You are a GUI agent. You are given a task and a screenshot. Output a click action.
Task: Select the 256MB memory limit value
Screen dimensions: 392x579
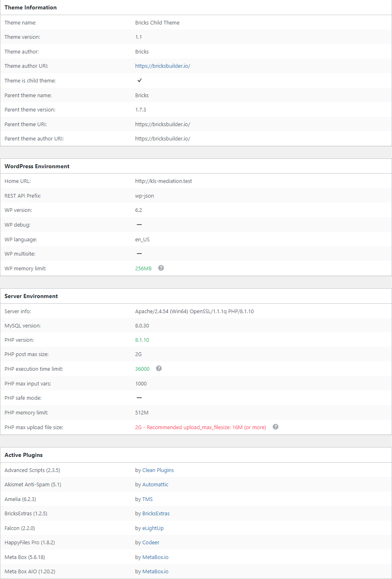[x=143, y=269]
